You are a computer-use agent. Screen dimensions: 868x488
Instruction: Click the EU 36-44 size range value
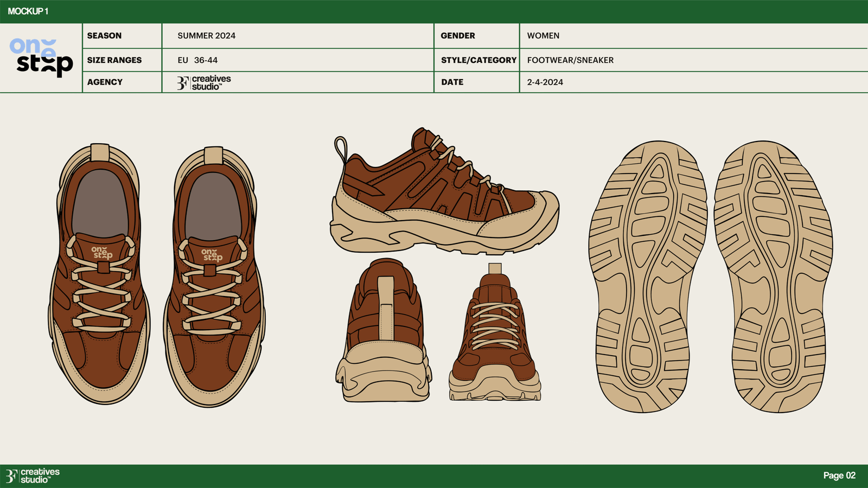[197, 60]
